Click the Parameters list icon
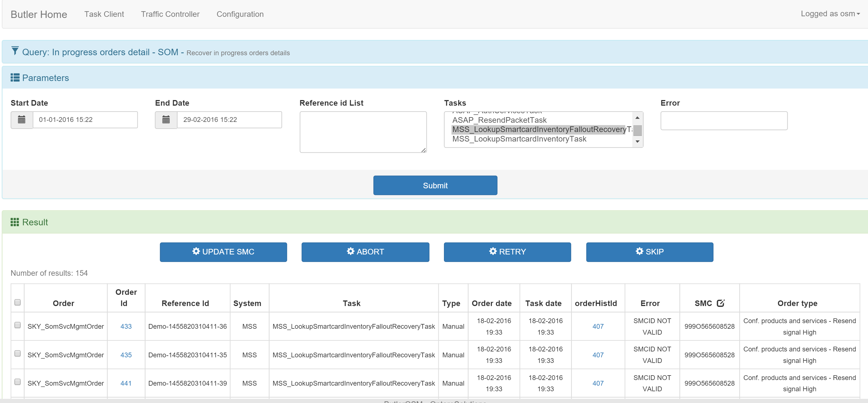Viewport: 868px width, 403px height. coord(15,78)
